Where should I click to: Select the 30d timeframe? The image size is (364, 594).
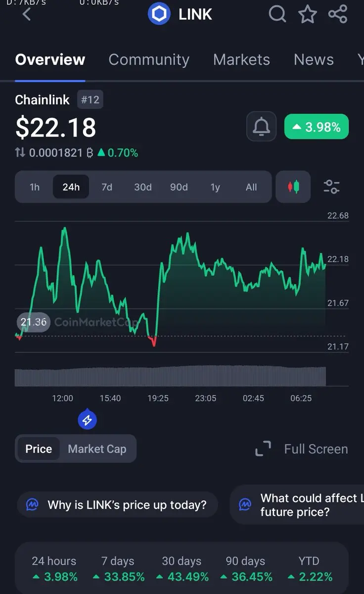pyautogui.click(x=143, y=187)
